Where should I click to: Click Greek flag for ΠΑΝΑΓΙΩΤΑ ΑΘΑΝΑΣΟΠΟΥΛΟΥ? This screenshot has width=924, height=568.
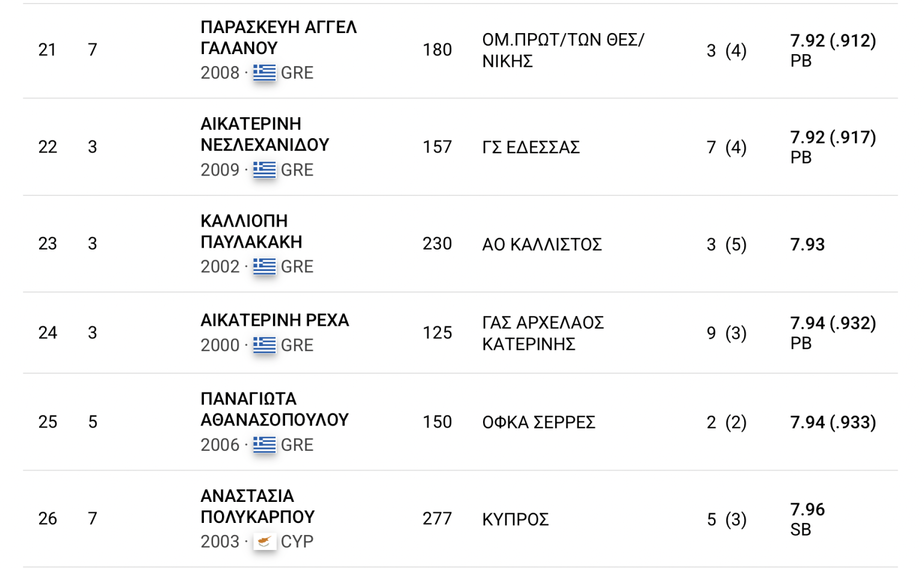264,445
